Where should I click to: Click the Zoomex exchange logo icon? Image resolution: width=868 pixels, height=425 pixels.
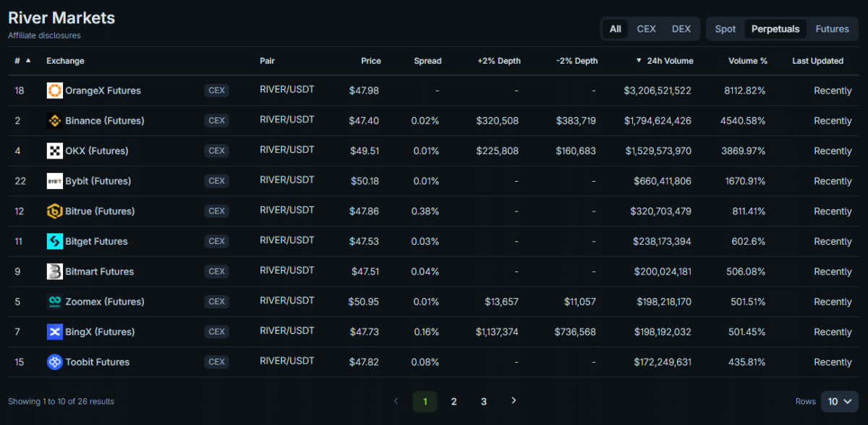coord(55,301)
